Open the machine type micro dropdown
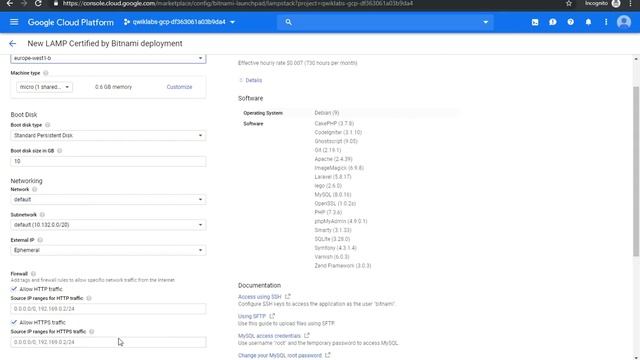 [44, 87]
